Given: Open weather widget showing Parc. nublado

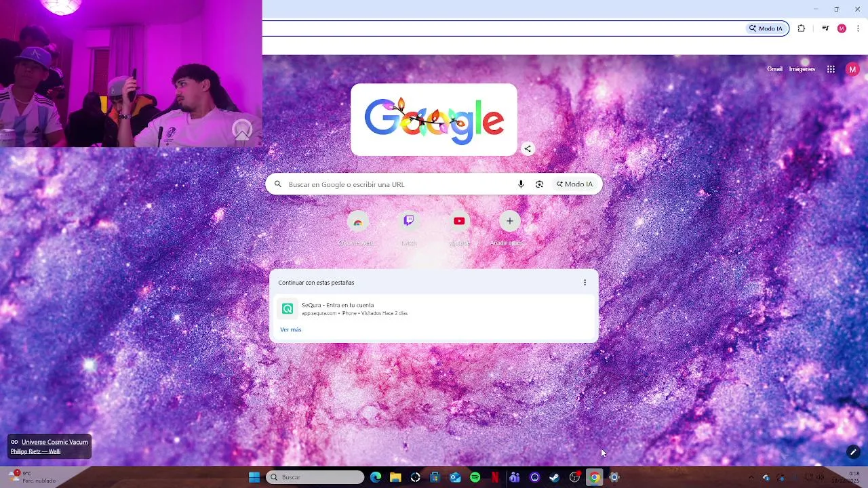Looking at the screenshot, I should tap(33, 477).
